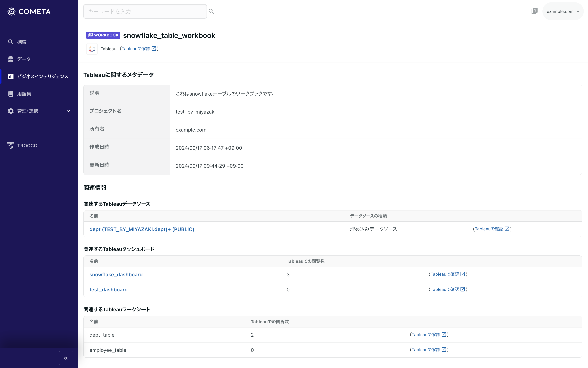
Task: Click the 埋め込みデータソース cell
Action: tap(373, 229)
